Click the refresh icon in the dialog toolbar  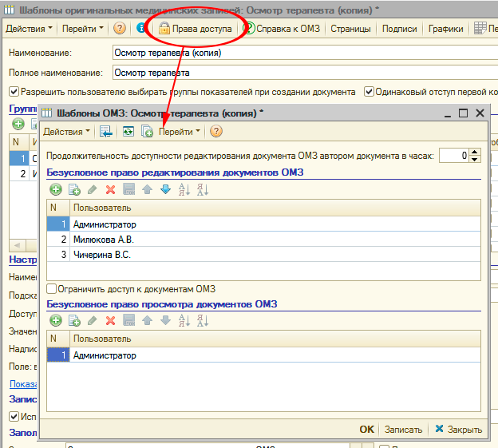pyautogui.click(x=127, y=131)
